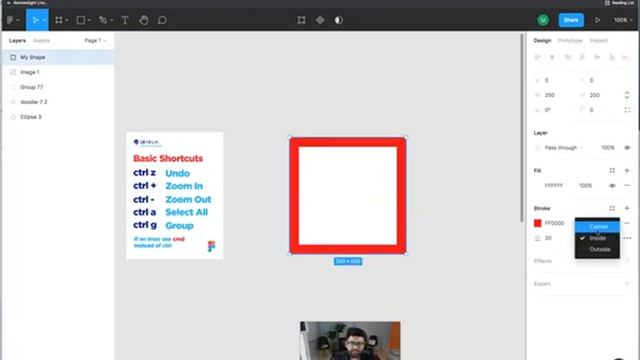Select the Group 77 layer
The width and height of the screenshot is (640, 360).
[x=58, y=87]
